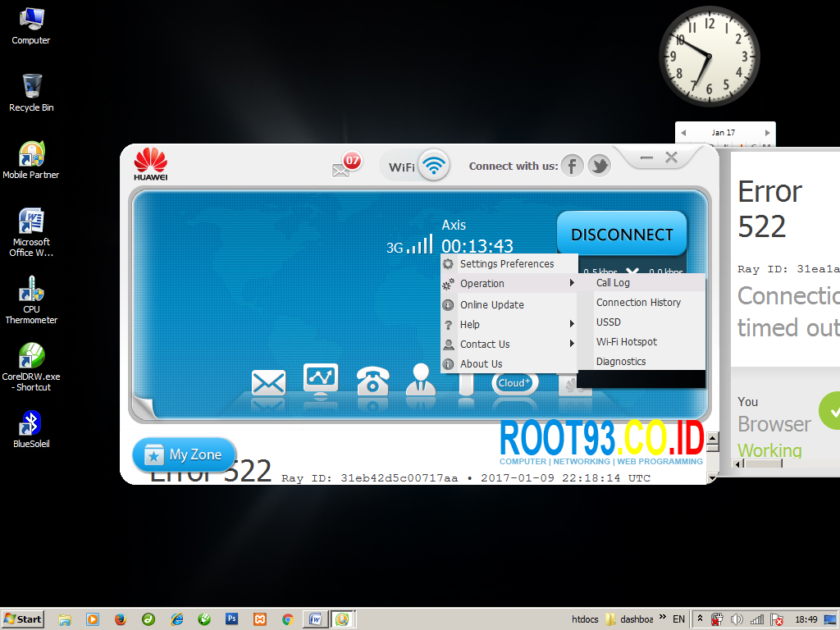This screenshot has width=840, height=630.
Task: Select the CorelDRW.exe shortcut icon
Action: coord(31,367)
